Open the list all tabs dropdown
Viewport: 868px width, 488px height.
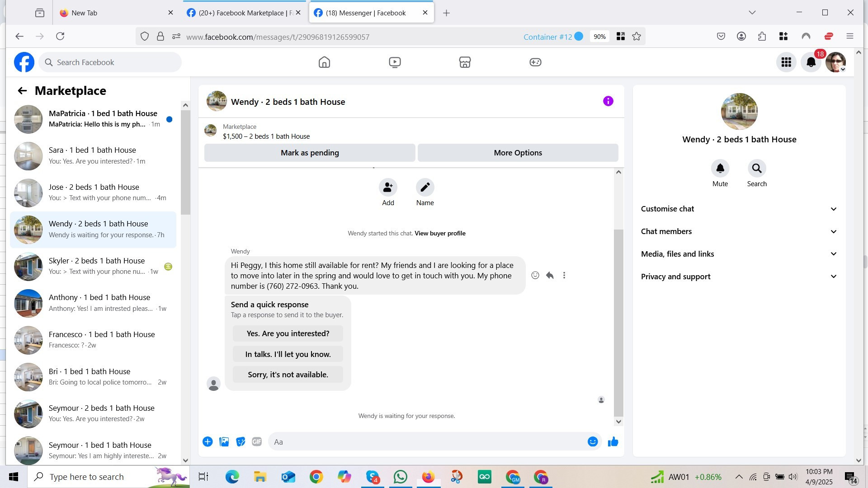click(x=752, y=13)
